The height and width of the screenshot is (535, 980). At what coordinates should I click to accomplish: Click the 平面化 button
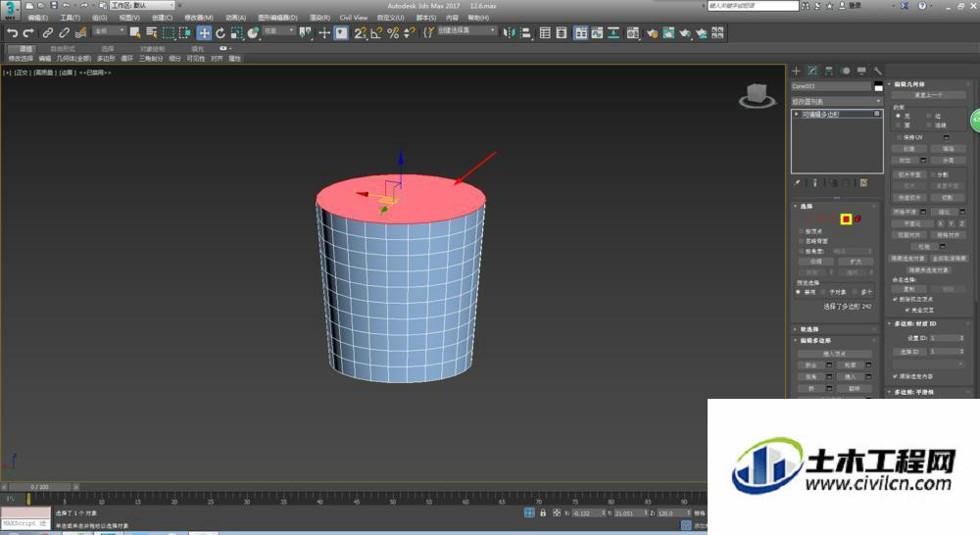[x=911, y=223]
